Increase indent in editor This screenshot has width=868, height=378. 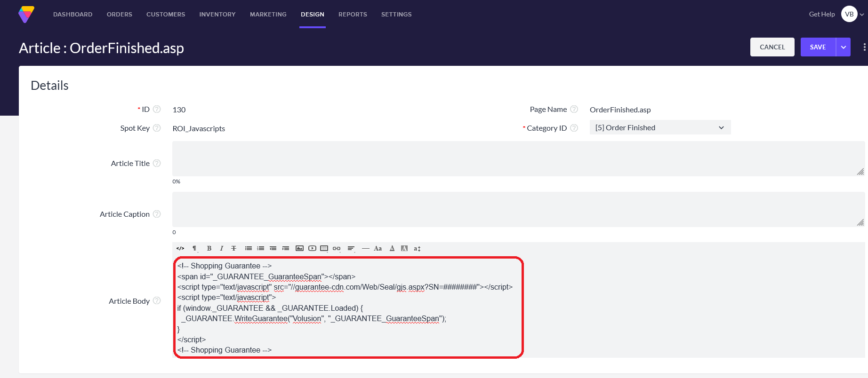pyautogui.click(x=286, y=248)
